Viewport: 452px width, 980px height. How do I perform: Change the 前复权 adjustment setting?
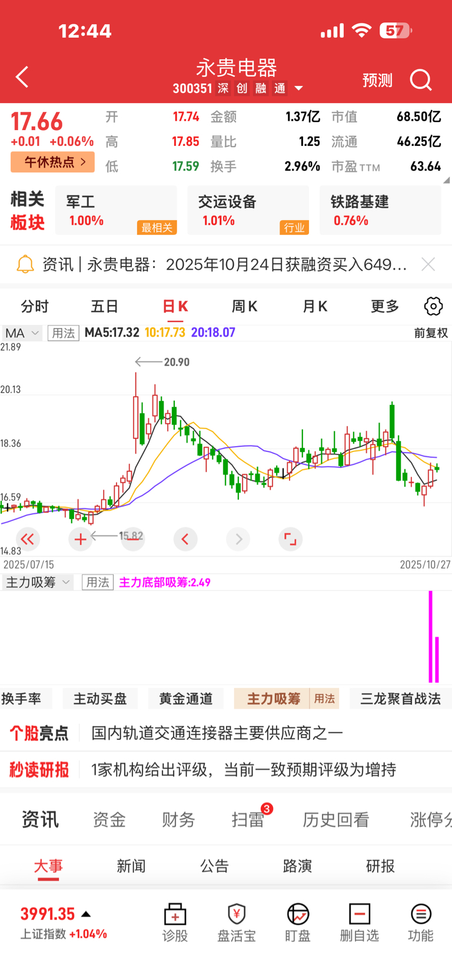click(431, 333)
